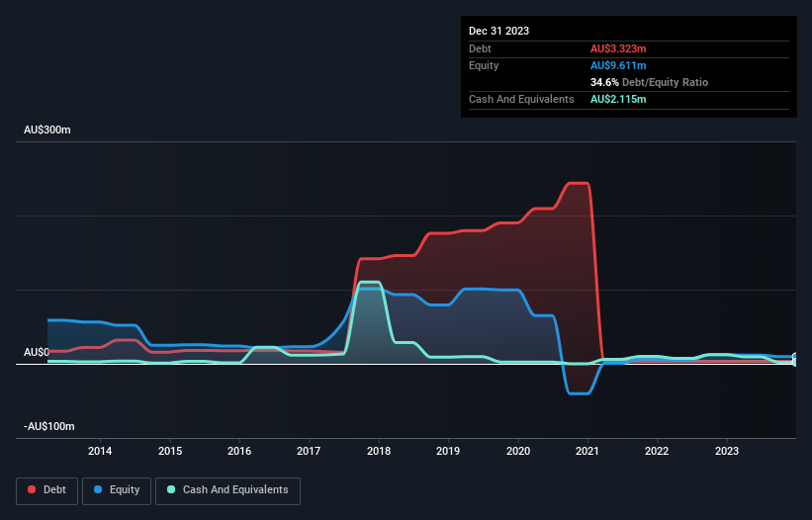This screenshot has width=812, height=520.
Task: Click the -AU$100m y-axis label
Action: [49, 426]
